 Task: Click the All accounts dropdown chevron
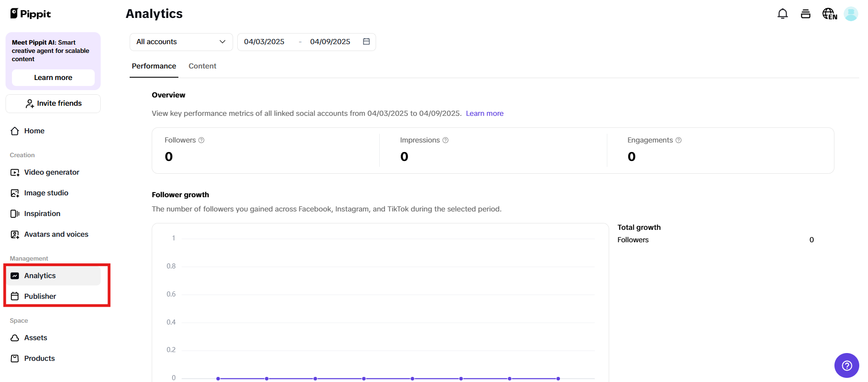[x=223, y=42]
